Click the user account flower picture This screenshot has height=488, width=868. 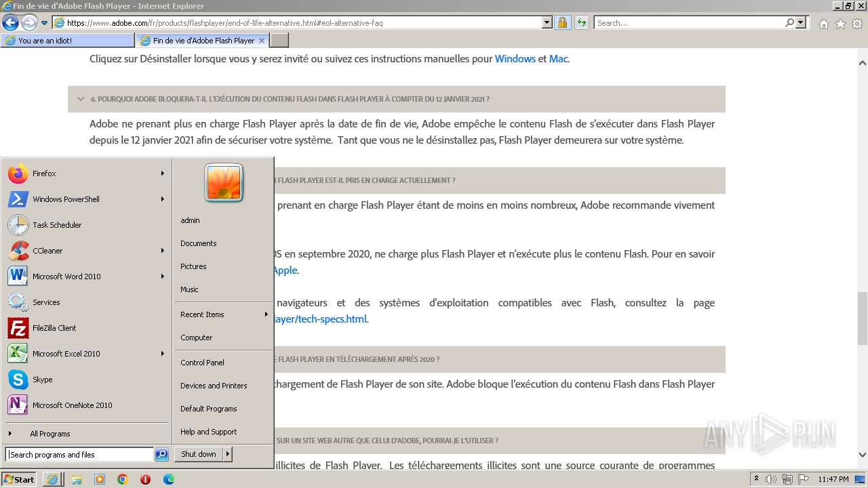click(x=224, y=183)
